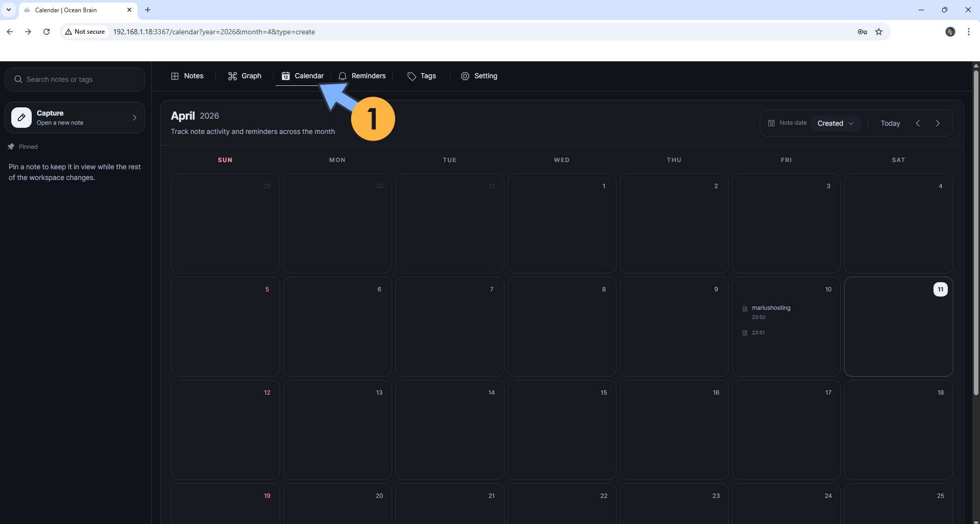Click the search magnifier icon

[x=18, y=79]
